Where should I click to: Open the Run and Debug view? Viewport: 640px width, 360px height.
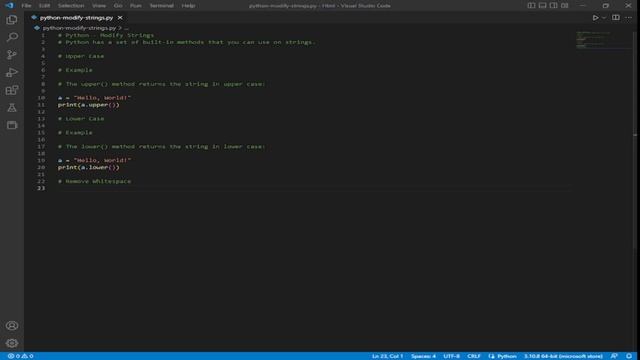pyautogui.click(x=12, y=73)
